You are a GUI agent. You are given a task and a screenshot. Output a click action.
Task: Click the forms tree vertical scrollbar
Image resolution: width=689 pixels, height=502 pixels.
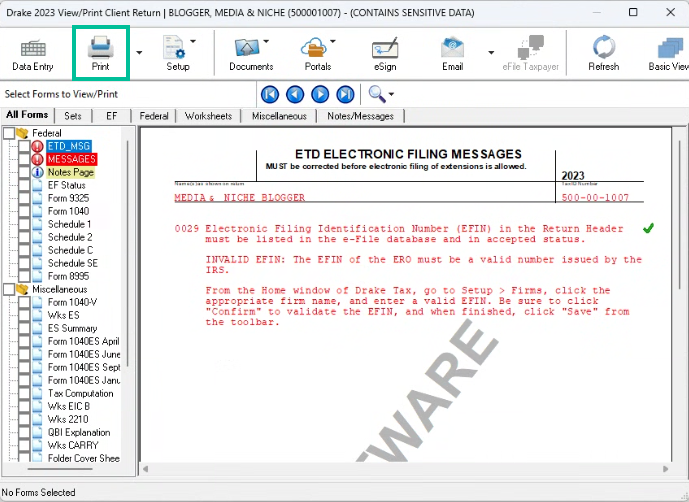pyautogui.click(x=128, y=254)
